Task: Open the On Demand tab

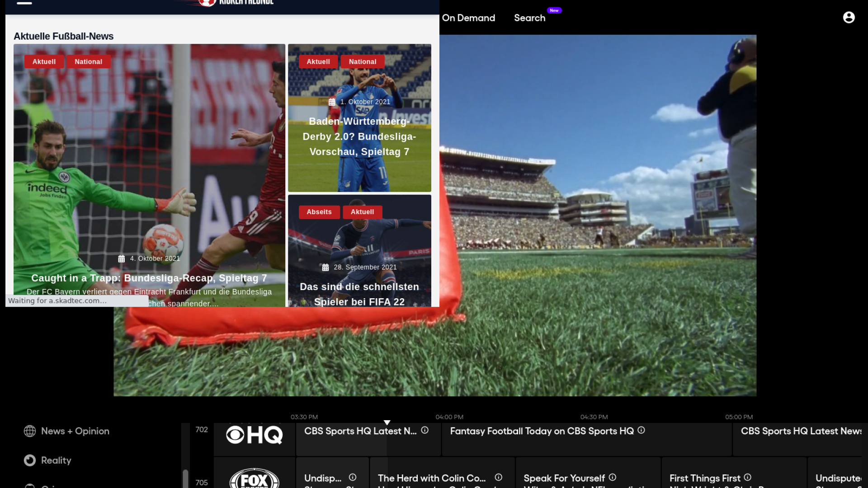Action: [x=468, y=18]
